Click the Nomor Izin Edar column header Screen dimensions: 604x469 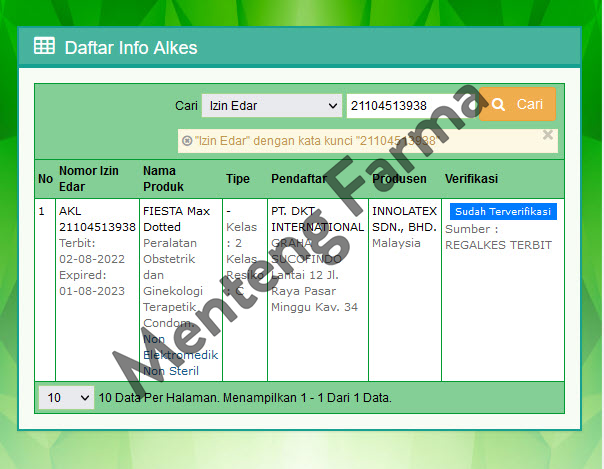tap(88, 178)
